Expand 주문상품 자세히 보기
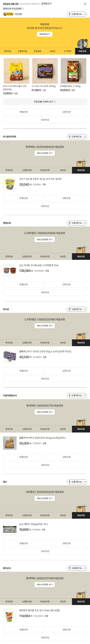Screen dimensions: 90x644 (x=45, y=102)
